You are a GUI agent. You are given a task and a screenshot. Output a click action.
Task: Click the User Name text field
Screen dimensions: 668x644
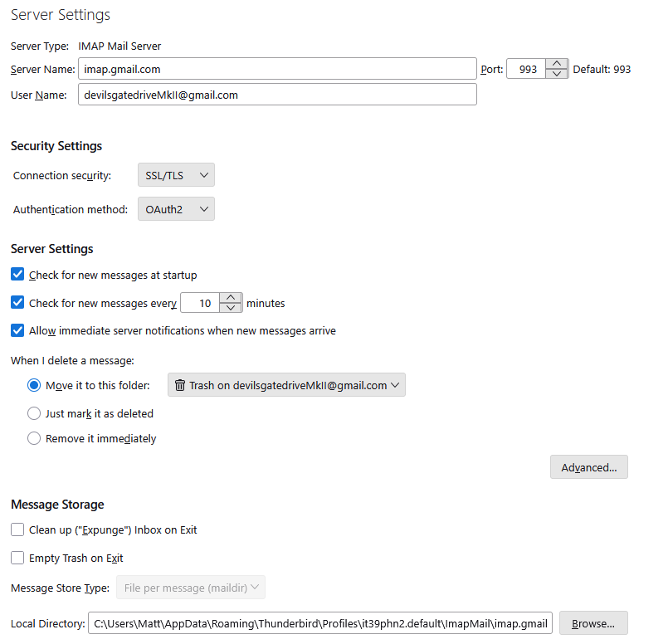pyautogui.click(x=277, y=95)
